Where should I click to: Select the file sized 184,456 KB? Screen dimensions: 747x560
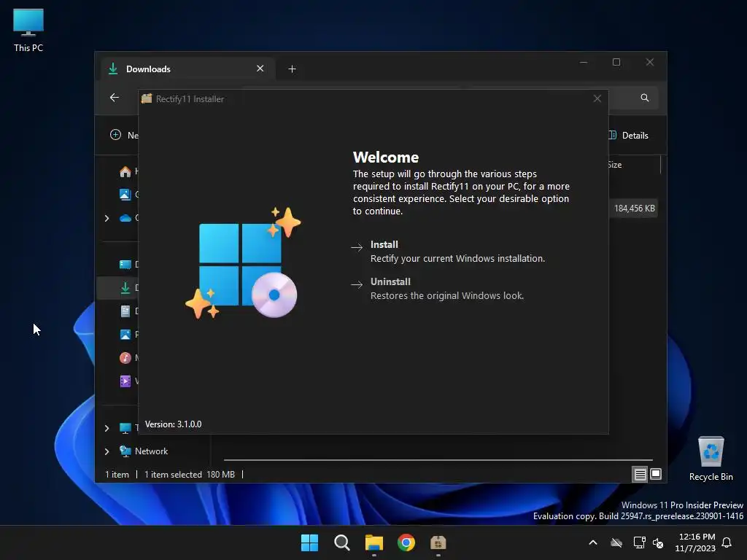click(x=634, y=209)
